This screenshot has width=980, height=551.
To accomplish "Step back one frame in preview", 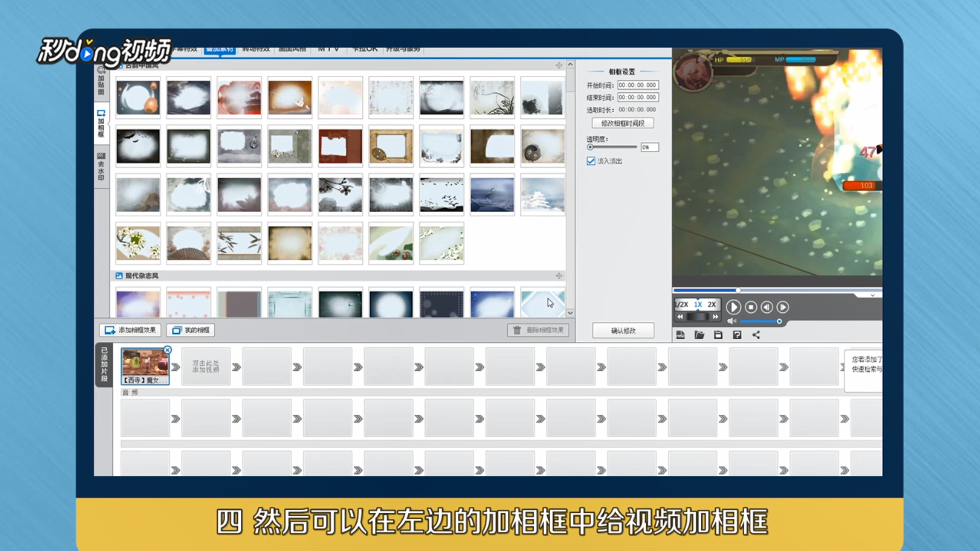I will 767,307.
